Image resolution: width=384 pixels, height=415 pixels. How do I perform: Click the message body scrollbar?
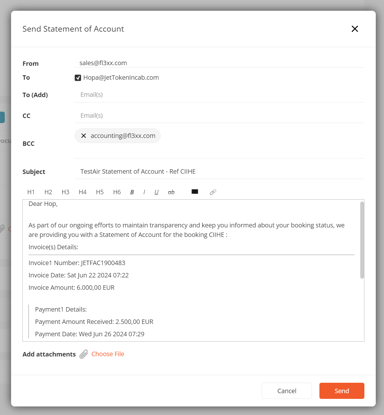(x=362, y=240)
